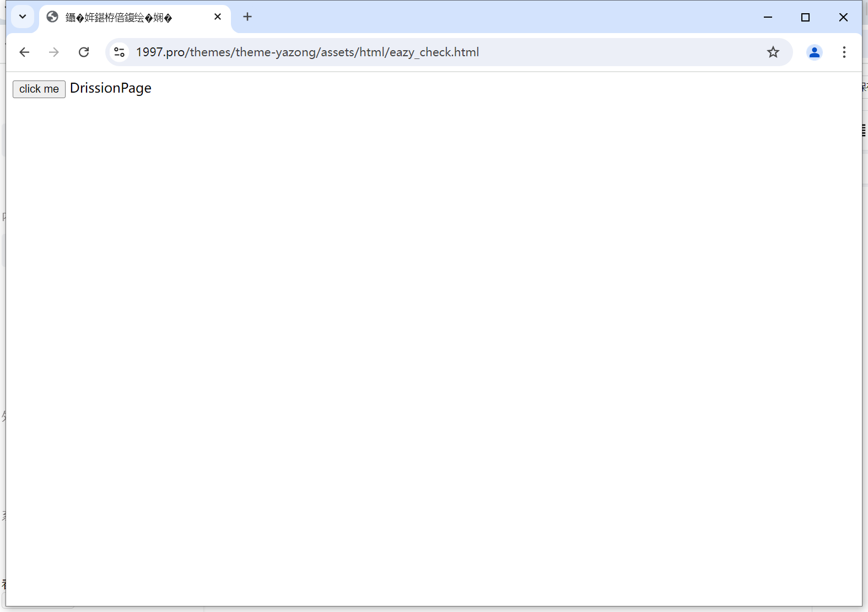868x612 pixels.
Task: Click the "click me" button
Action: pyautogui.click(x=39, y=89)
